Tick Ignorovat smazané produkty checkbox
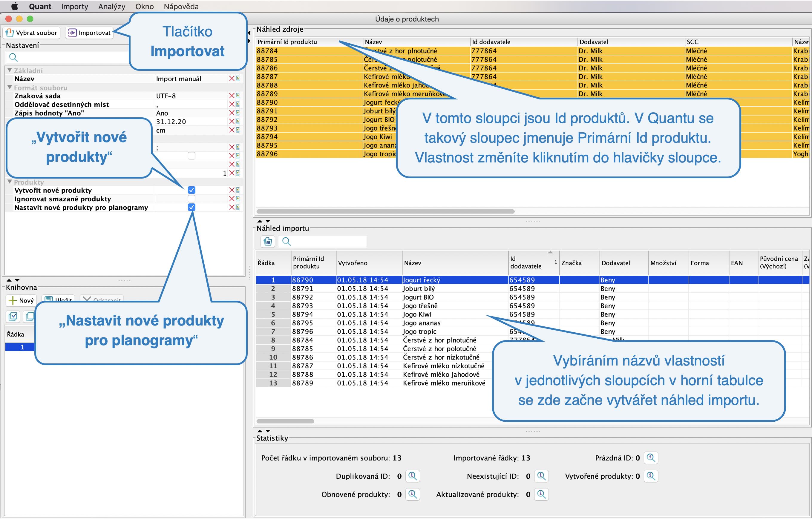812x519 pixels. pos(191,199)
